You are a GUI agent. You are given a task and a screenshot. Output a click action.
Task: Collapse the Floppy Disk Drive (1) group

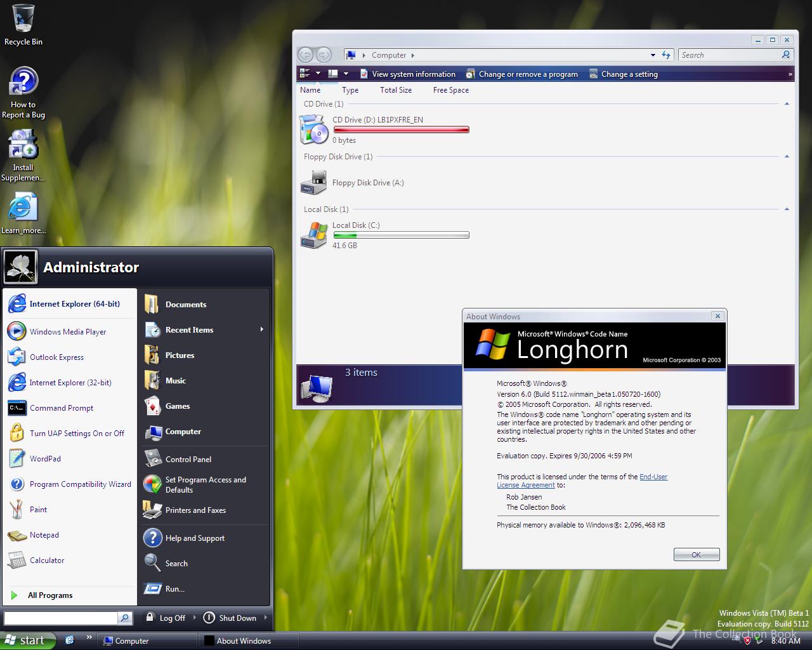tap(787, 156)
